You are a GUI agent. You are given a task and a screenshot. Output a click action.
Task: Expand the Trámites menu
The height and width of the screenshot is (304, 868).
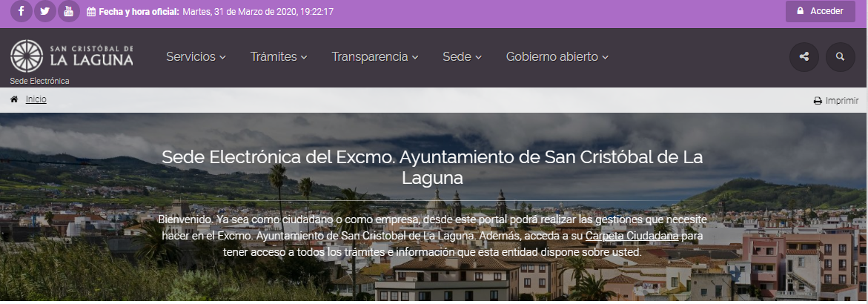point(279,56)
